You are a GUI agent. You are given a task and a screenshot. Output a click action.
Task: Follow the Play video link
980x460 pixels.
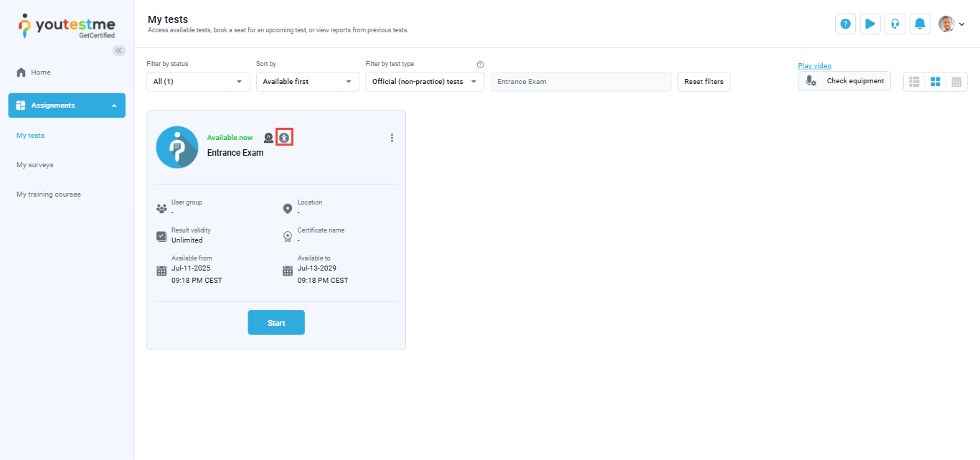pyautogui.click(x=815, y=66)
